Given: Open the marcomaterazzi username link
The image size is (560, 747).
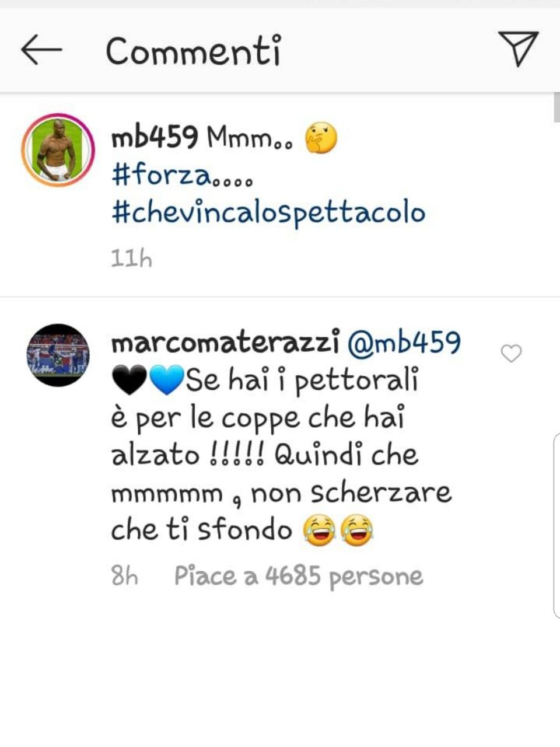Looking at the screenshot, I should (x=225, y=343).
